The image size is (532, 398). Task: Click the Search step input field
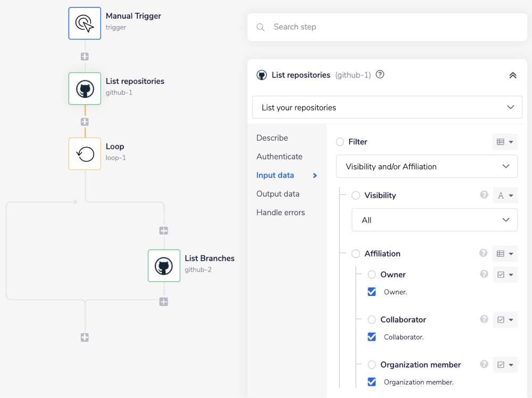(387, 27)
